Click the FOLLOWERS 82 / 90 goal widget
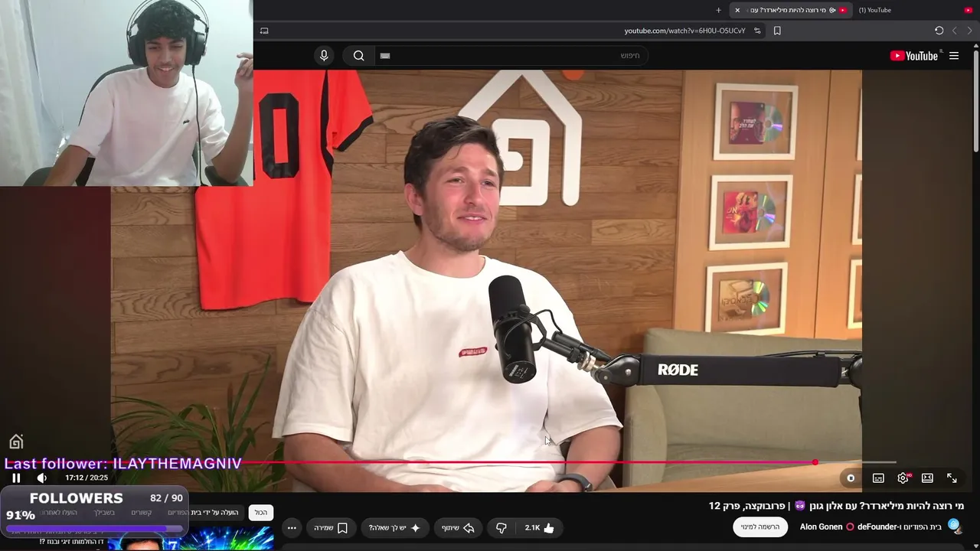 [94, 510]
